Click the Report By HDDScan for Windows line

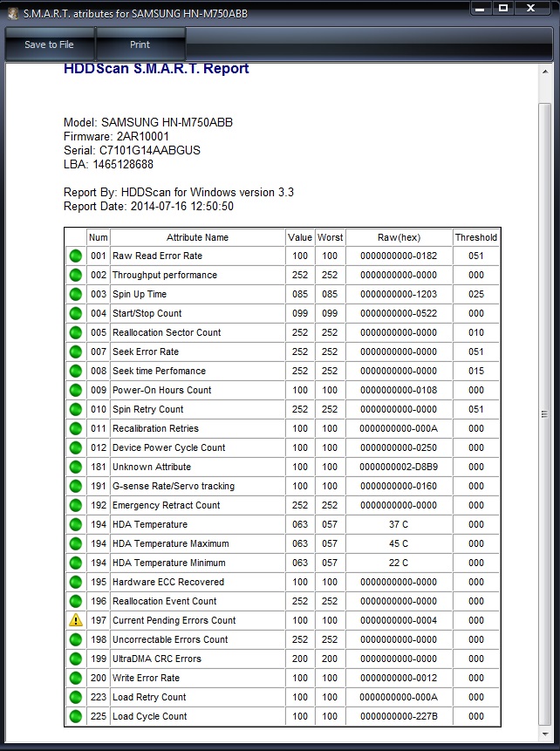[179, 193]
